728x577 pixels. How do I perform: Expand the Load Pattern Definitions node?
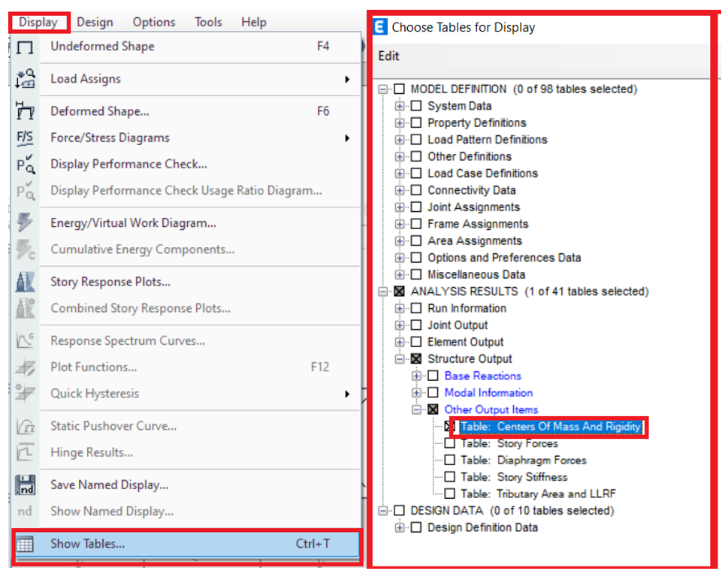(x=400, y=140)
